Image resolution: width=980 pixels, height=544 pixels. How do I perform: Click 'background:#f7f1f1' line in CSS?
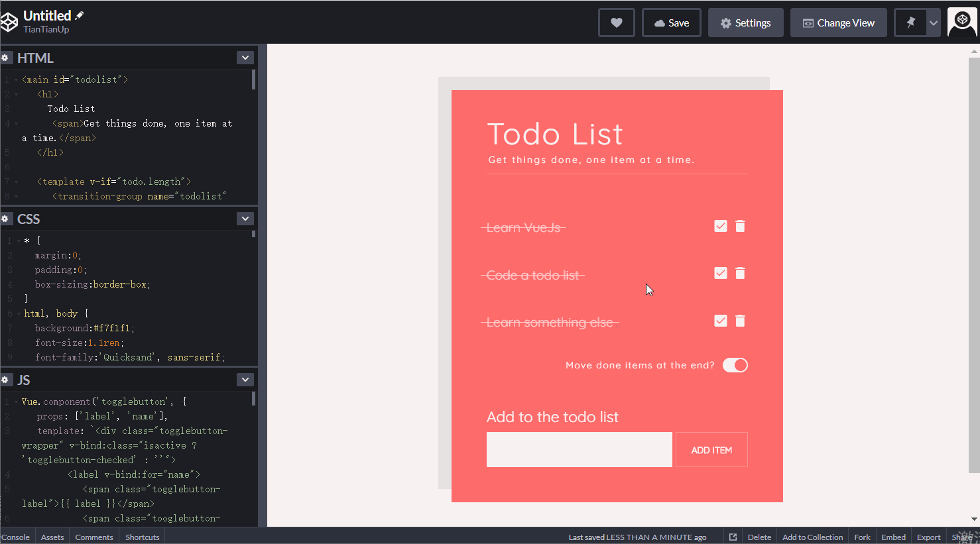85,328
